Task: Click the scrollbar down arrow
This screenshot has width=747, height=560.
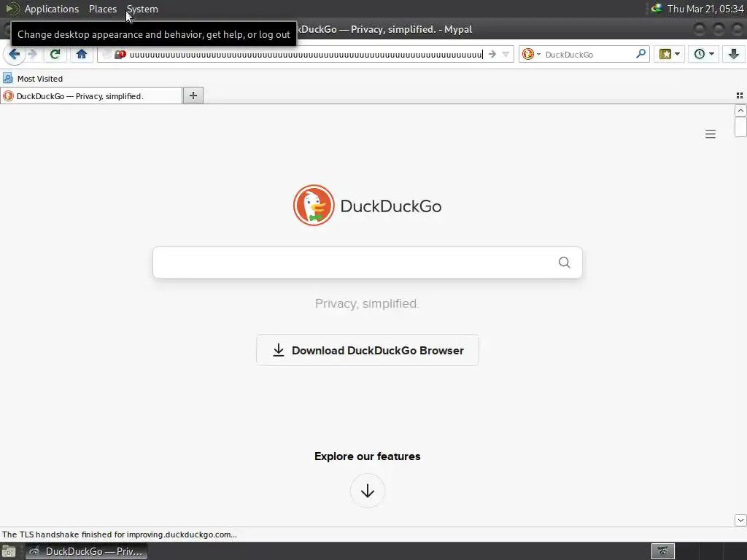Action: [x=740, y=521]
